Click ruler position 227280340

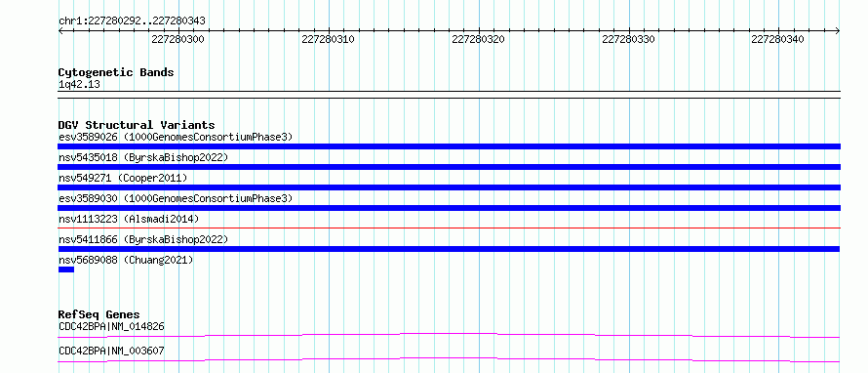coord(778,39)
